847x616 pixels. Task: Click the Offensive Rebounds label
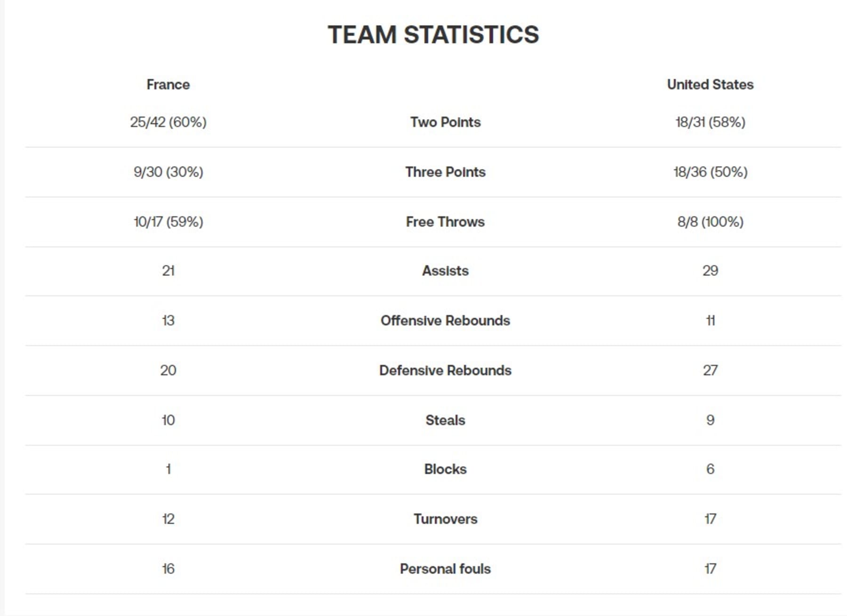[445, 321]
